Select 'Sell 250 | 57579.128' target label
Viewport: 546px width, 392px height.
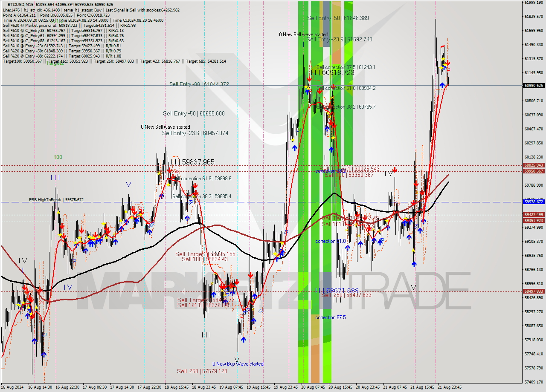pyautogui.click(x=202, y=372)
